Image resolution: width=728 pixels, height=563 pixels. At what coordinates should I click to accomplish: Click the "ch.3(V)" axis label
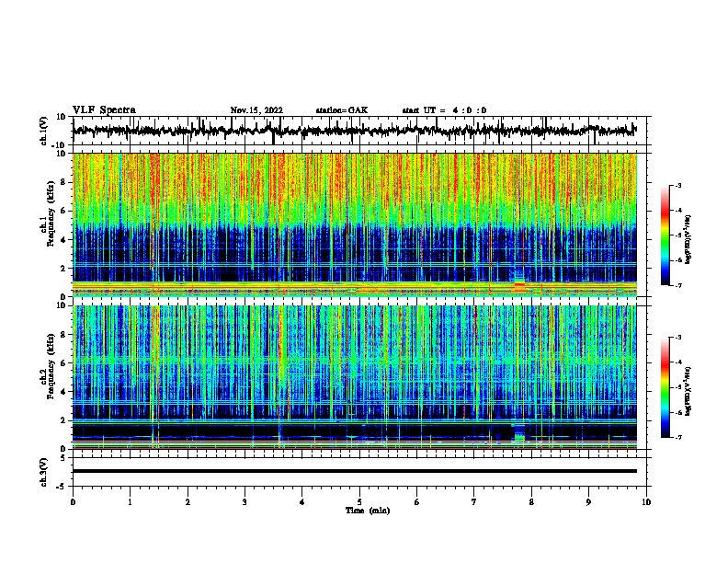tap(44, 472)
